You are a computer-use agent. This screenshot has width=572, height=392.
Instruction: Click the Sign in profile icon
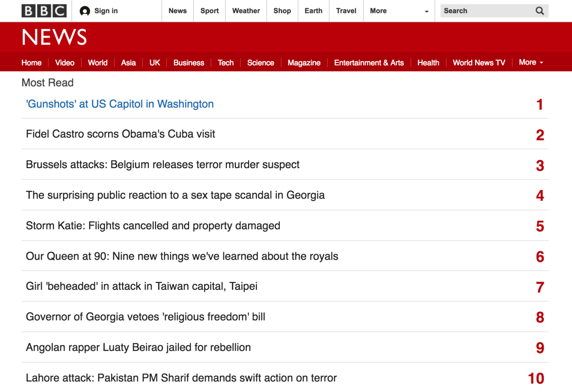click(x=85, y=11)
